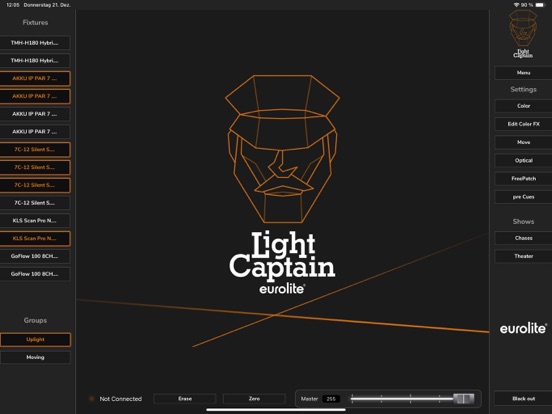Tap the Light Captain logo icon above Menu
The width and height of the screenshot is (552, 414).
[x=523, y=34]
